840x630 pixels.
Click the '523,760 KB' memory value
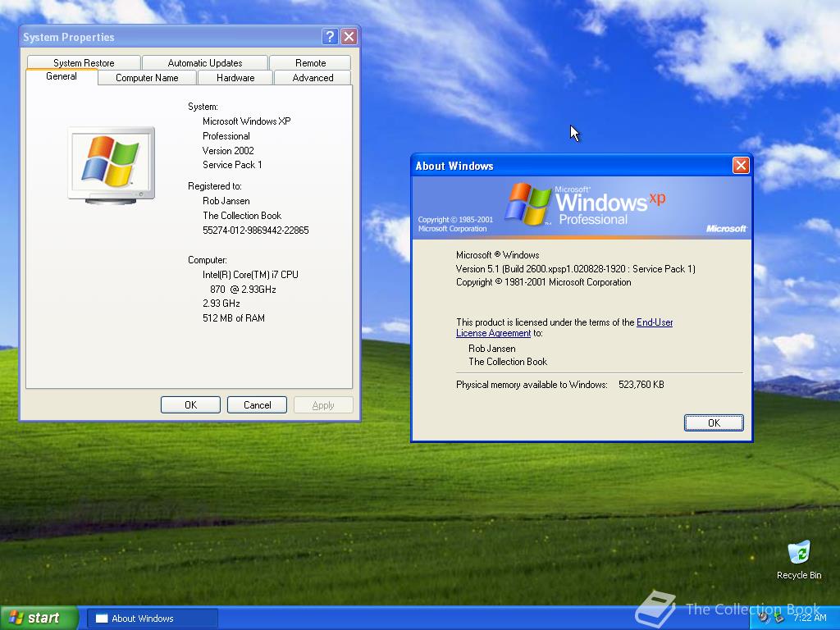(641, 385)
